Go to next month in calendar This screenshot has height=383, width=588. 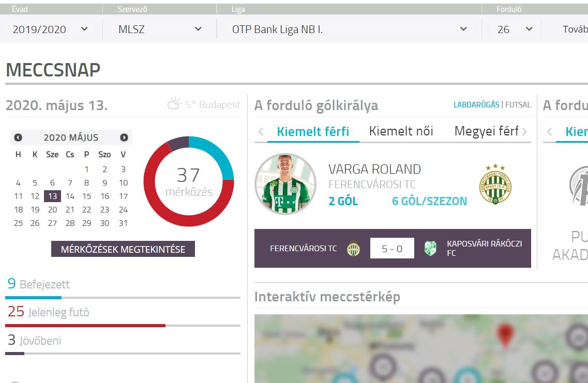click(124, 137)
